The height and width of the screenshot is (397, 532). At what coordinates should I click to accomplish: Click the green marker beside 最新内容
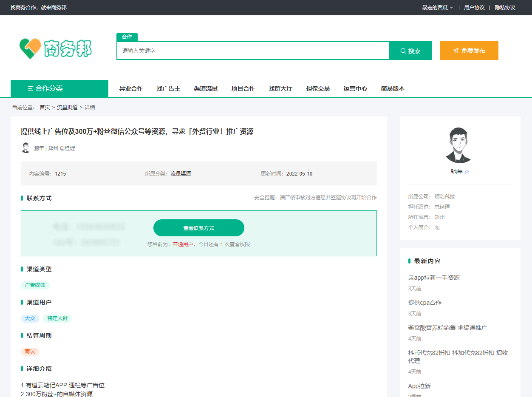click(x=409, y=261)
